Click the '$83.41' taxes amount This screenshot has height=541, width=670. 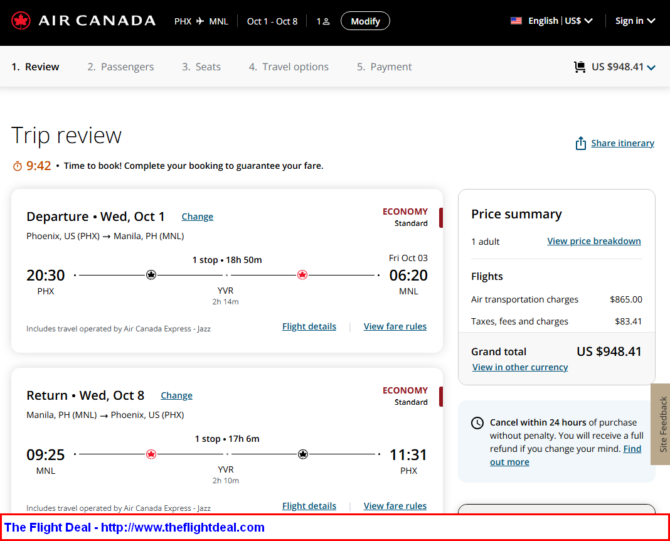click(628, 321)
